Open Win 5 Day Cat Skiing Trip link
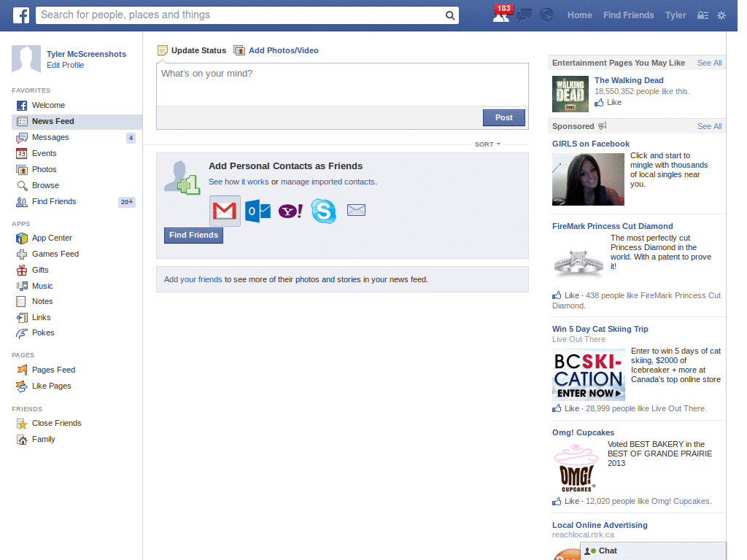 point(600,329)
